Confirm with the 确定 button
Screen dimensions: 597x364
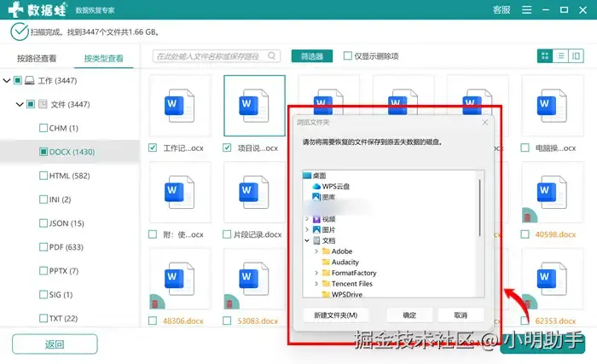tap(409, 315)
